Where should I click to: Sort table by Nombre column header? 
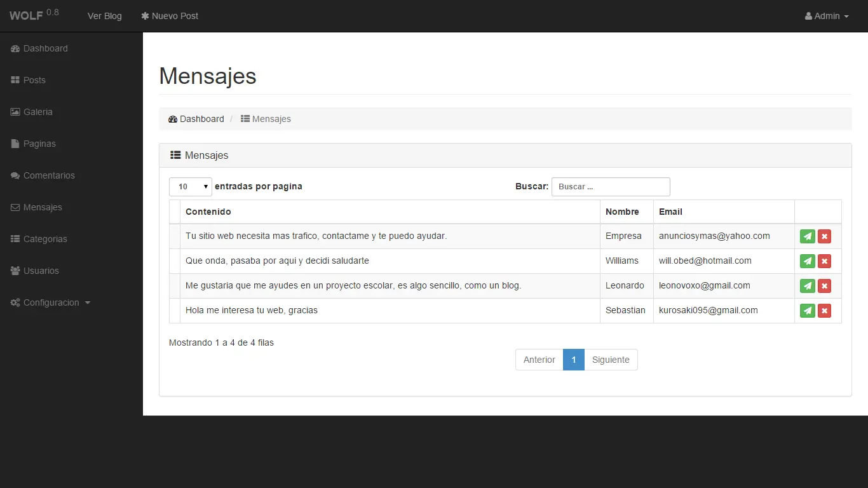click(x=627, y=212)
